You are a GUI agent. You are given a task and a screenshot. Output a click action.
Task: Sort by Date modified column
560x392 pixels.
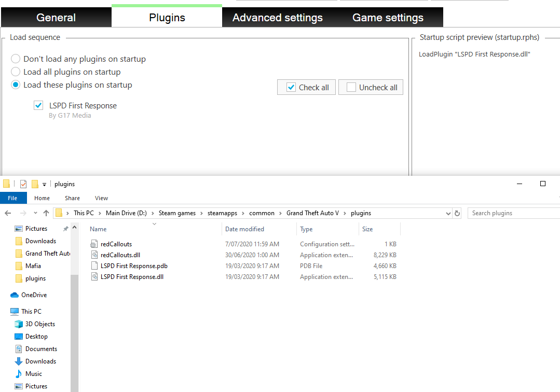(259, 229)
